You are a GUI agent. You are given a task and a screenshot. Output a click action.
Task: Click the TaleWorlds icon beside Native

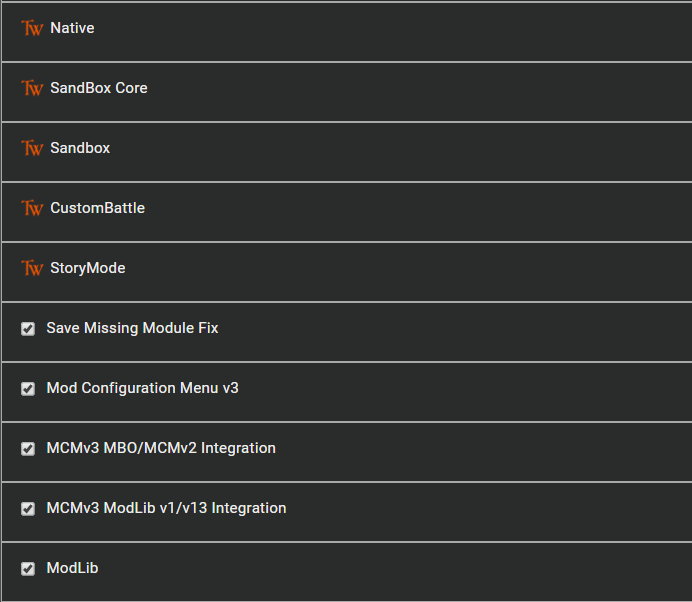32,29
